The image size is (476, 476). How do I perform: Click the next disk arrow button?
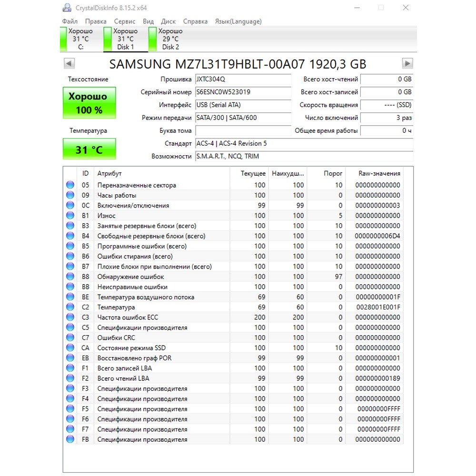tap(407, 63)
